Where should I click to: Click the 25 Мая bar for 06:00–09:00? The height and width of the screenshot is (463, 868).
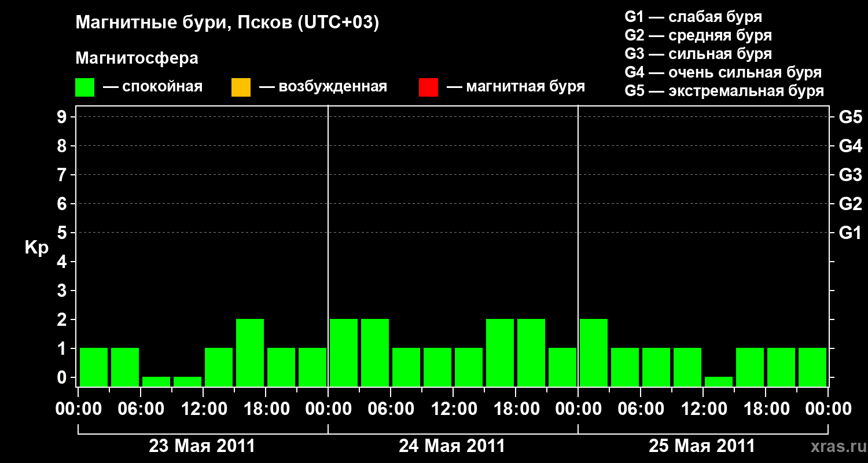tap(656, 367)
